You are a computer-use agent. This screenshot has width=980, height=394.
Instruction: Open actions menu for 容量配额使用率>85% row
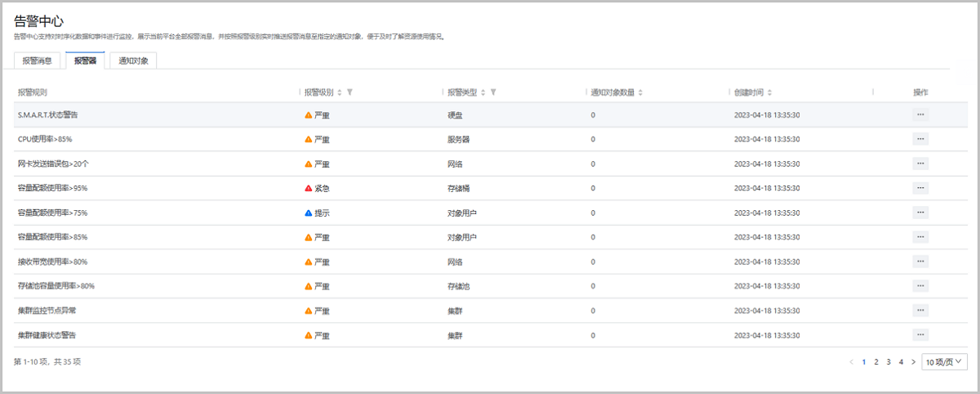pos(920,237)
